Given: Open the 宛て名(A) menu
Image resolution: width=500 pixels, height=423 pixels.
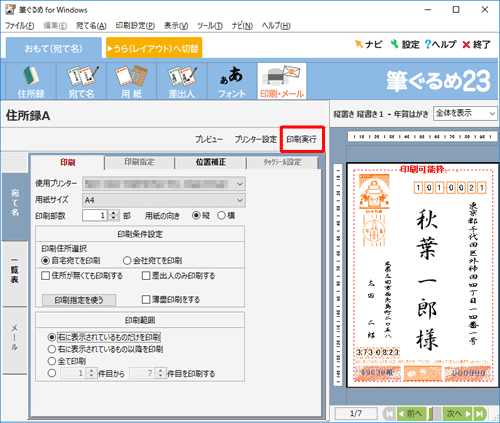Looking at the screenshot, I should 91,26.
